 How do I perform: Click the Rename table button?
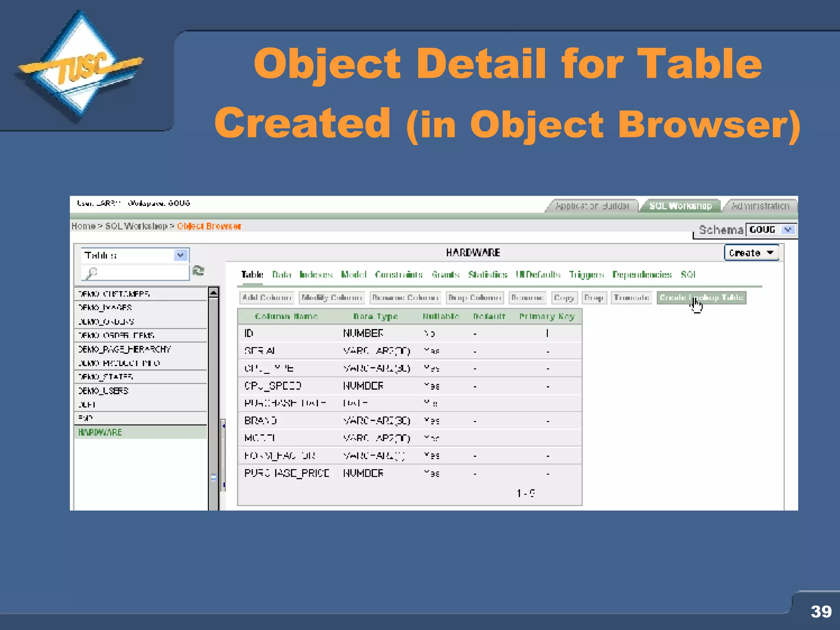point(527,298)
